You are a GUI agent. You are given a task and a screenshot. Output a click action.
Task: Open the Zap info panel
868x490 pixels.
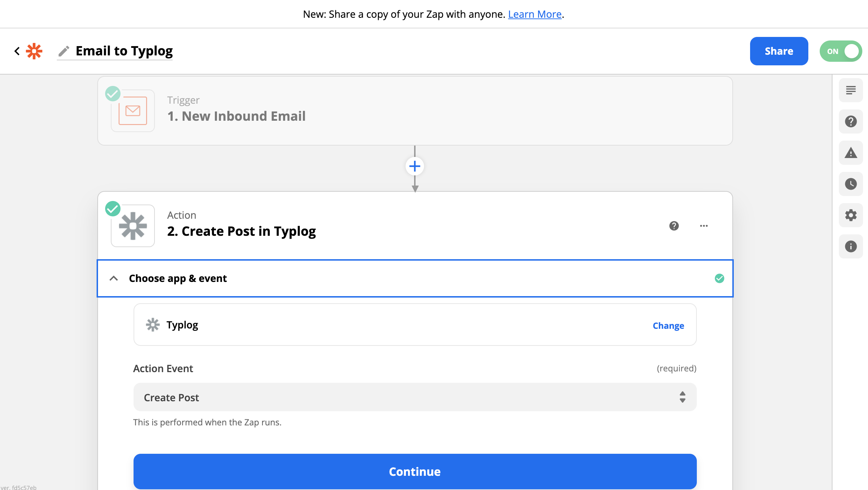(851, 246)
